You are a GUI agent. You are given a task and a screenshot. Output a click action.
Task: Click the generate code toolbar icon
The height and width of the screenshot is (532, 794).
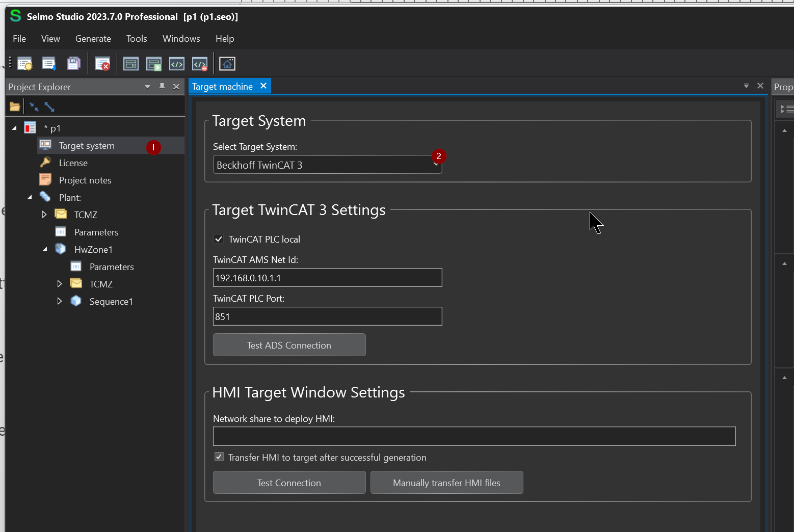click(176, 64)
